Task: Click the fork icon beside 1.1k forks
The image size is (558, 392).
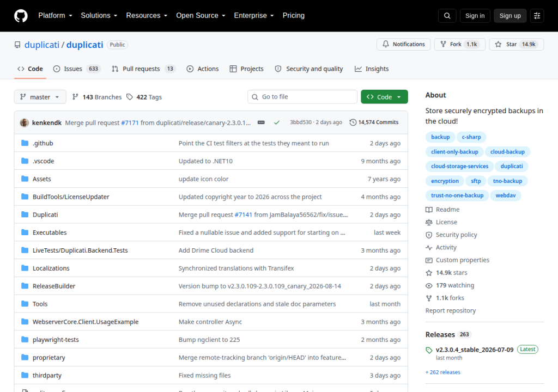Action: pos(429,298)
